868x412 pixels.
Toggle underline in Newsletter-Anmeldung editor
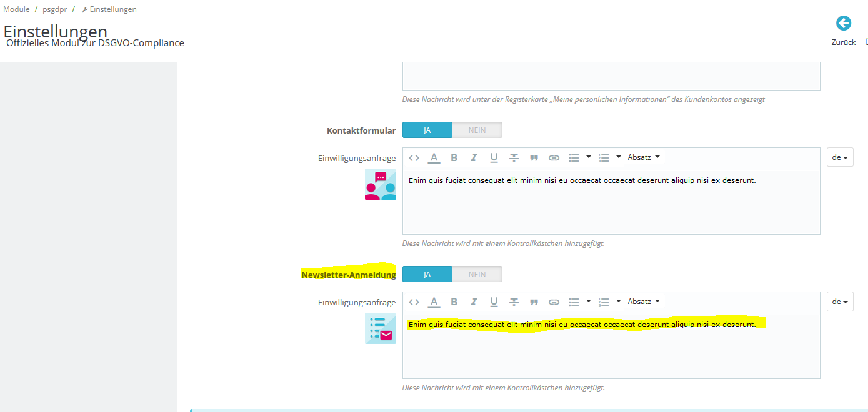coord(494,302)
